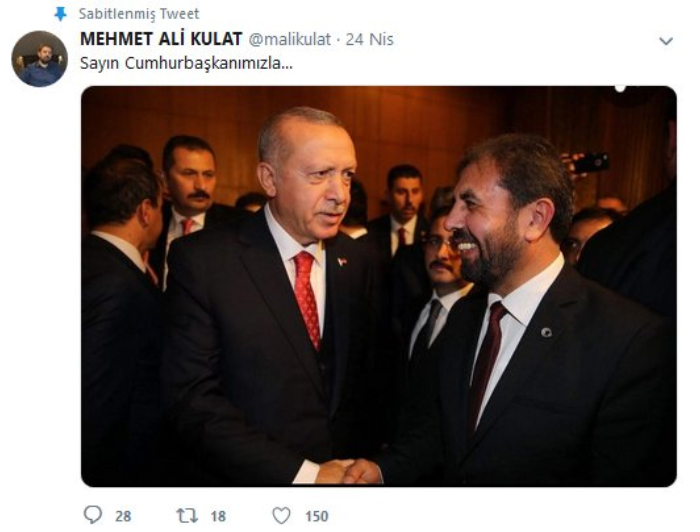
Task: Retweet using the retweet arrows icon
Action: [x=187, y=516]
